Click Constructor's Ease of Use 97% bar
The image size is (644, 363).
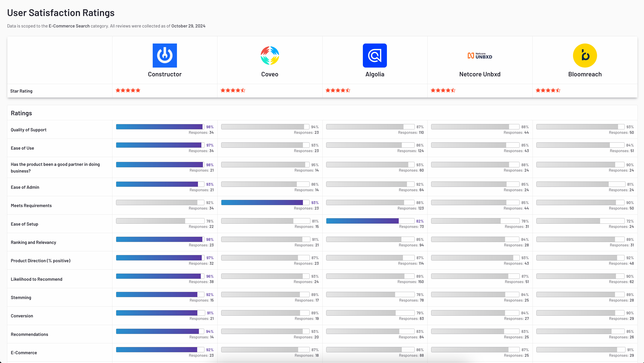(160, 145)
